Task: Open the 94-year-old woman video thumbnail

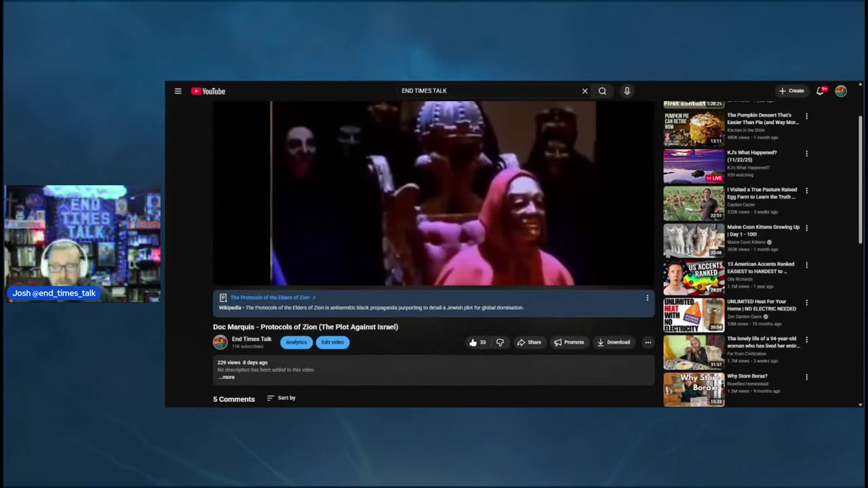Action: (x=694, y=352)
